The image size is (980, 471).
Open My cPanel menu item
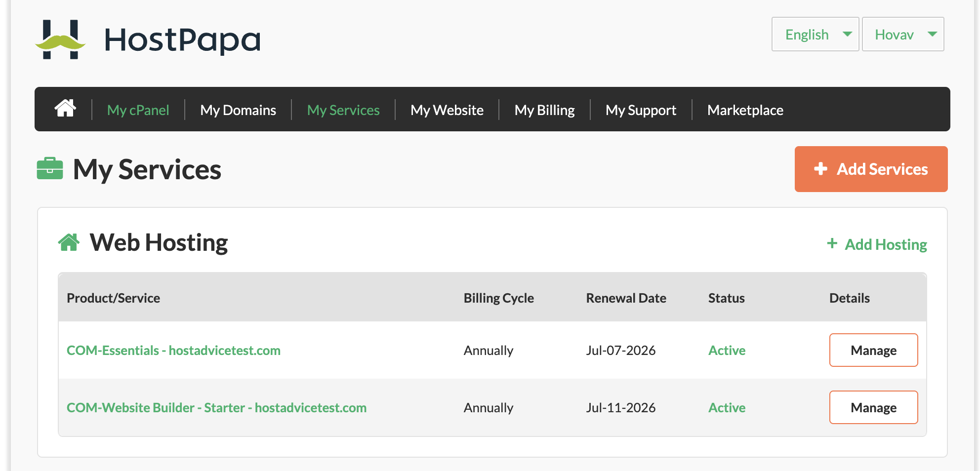(x=138, y=110)
